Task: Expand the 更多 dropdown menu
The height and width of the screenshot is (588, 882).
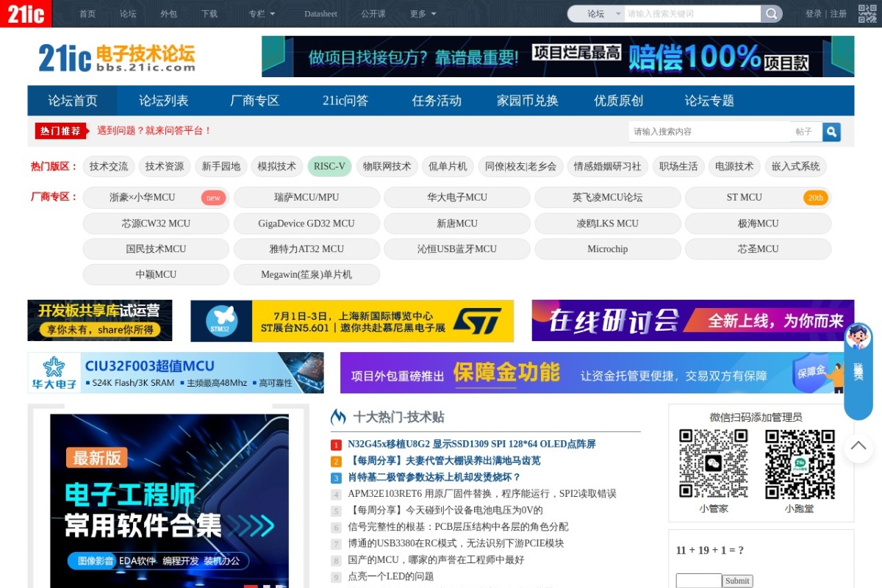Action: [x=423, y=14]
